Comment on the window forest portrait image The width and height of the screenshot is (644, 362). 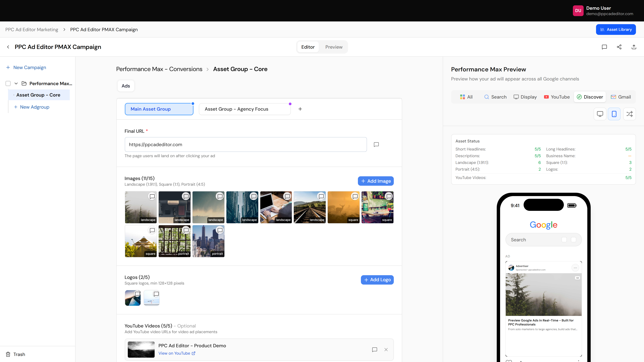point(186,230)
